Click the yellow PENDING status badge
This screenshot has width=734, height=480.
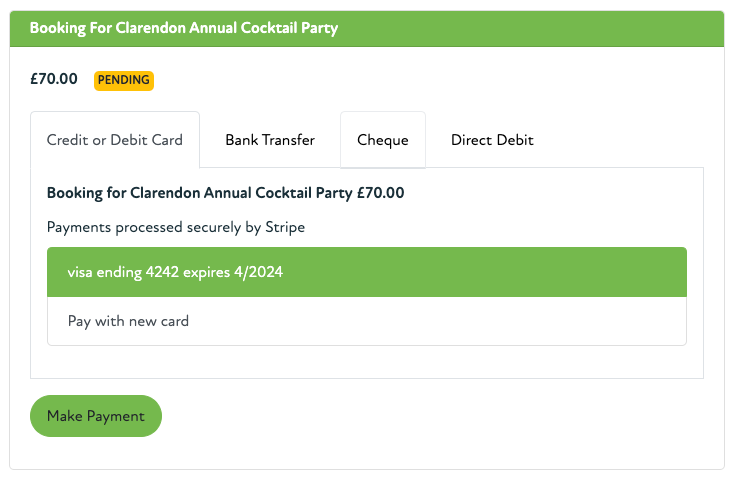point(124,80)
